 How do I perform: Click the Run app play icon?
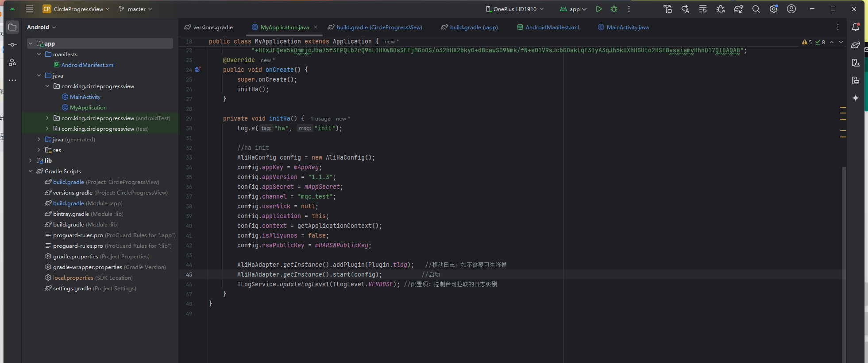[599, 9]
